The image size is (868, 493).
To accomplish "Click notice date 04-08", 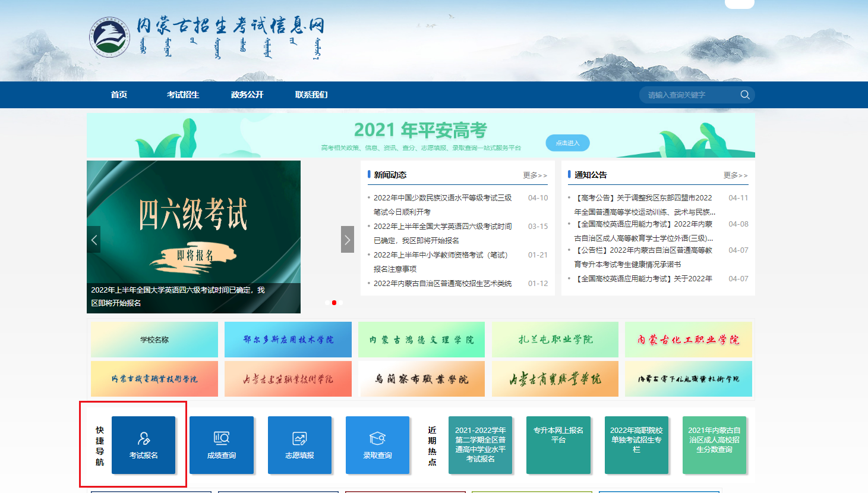I will click(738, 224).
